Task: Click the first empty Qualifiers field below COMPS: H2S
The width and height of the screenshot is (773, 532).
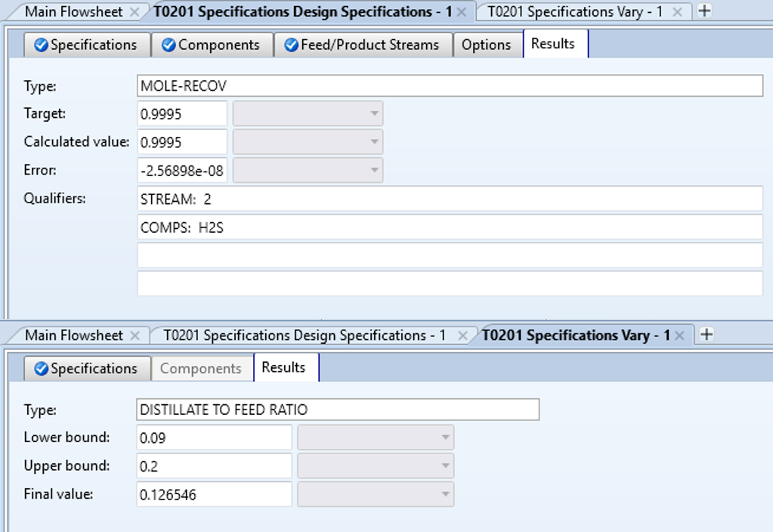Action: 450,255
